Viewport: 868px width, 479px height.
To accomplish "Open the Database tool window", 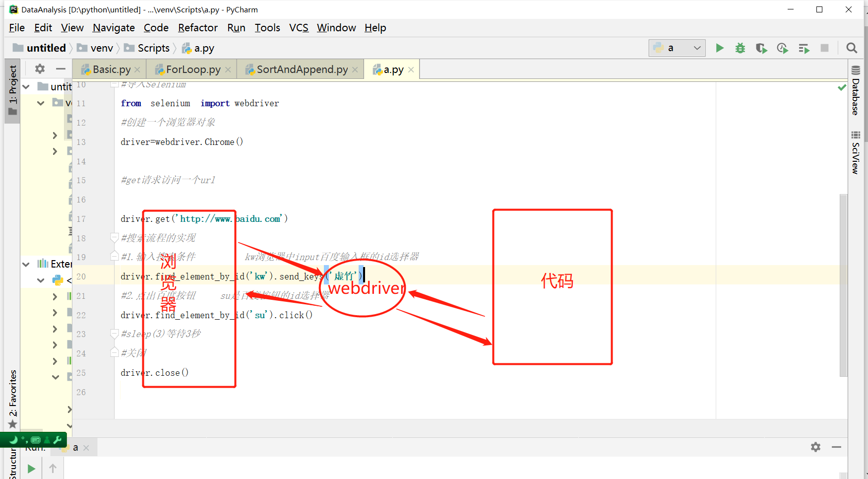I will 856,90.
